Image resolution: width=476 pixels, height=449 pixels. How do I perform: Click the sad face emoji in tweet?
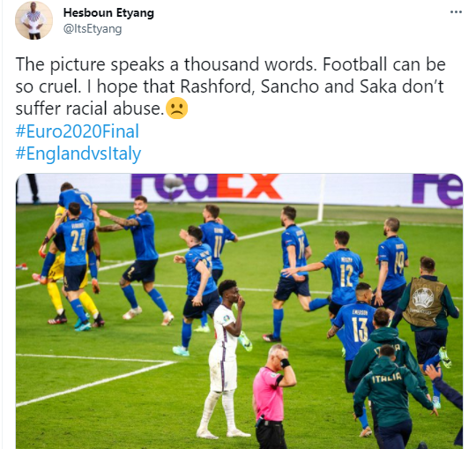pyautogui.click(x=177, y=109)
